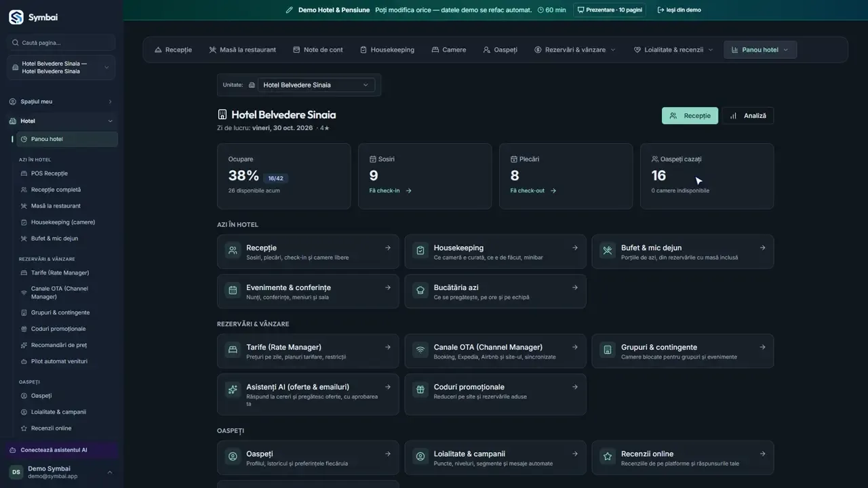Follow the Fă check-in link
The image size is (868, 488).
(391, 190)
